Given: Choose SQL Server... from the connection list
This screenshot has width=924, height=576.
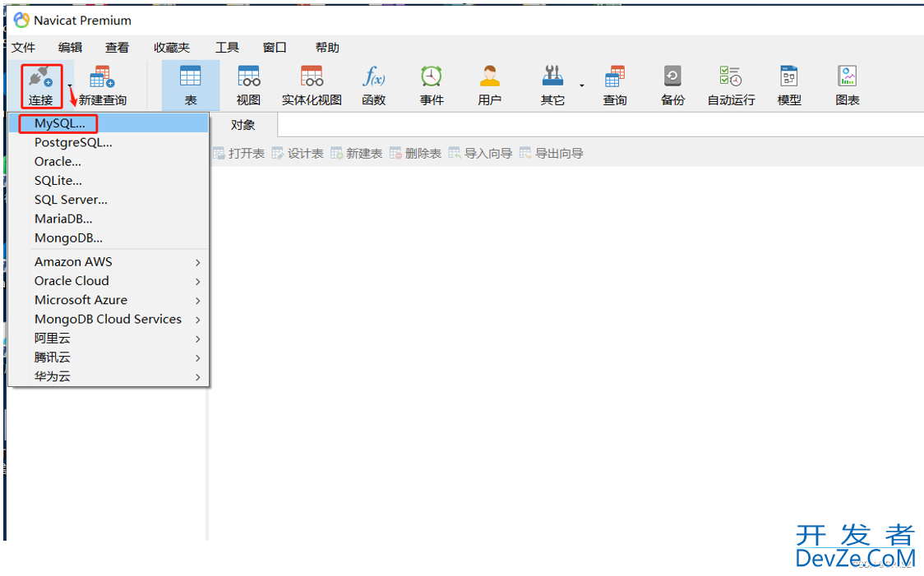Looking at the screenshot, I should click(x=109, y=200).
